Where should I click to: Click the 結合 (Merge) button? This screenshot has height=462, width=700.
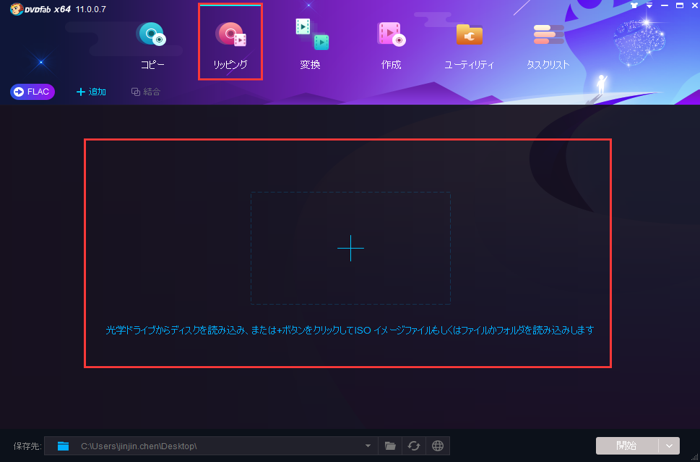point(146,92)
